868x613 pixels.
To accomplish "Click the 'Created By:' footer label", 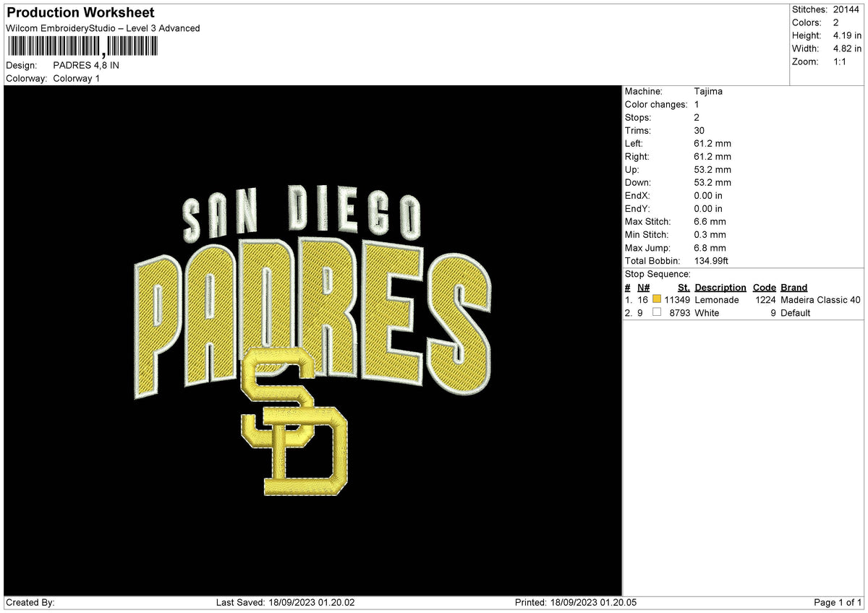I will pos(30,603).
